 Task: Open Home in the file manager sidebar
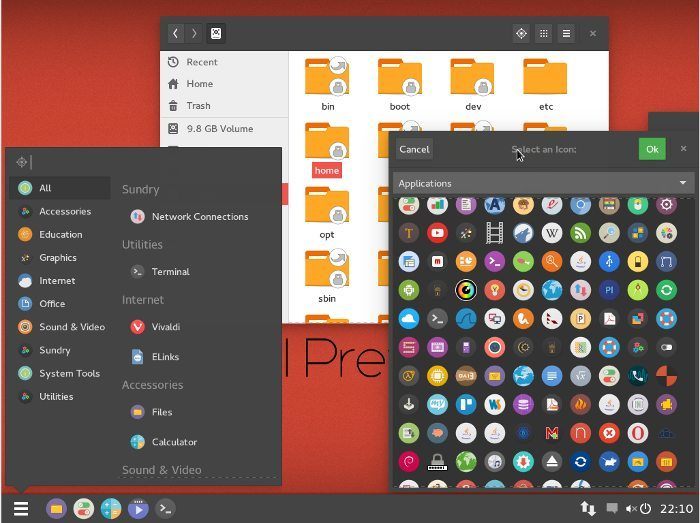225,84
